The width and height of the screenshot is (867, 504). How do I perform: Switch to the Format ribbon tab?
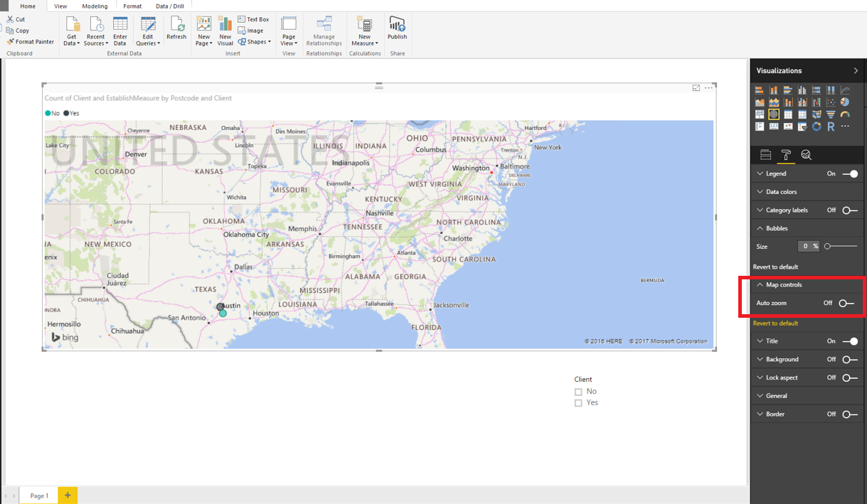point(132,6)
